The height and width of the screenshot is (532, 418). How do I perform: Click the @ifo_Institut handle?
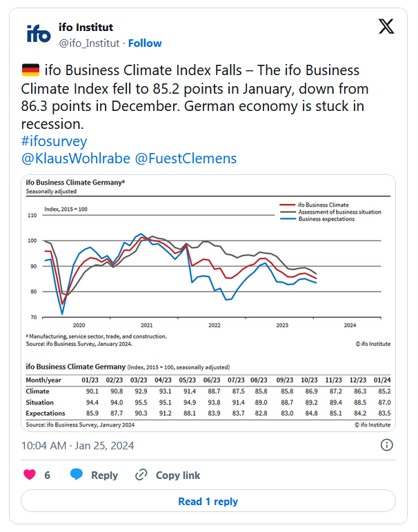click(89, 43)
